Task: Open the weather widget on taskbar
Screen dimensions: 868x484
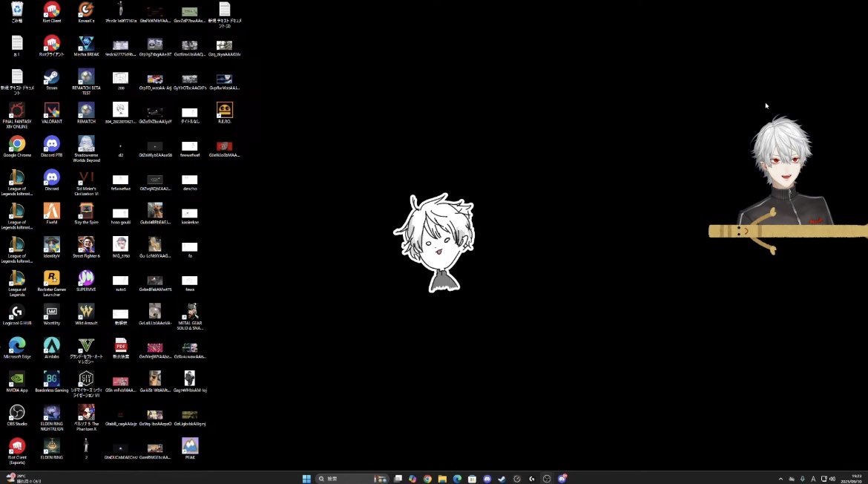Action: click(x=23, y=479)
